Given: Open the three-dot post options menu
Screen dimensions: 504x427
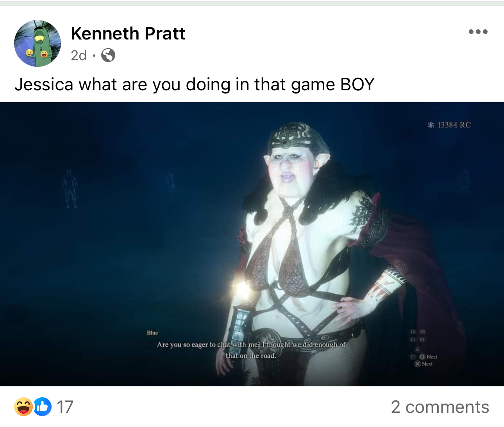Looking at the screenshot, I should click(478, 32).
